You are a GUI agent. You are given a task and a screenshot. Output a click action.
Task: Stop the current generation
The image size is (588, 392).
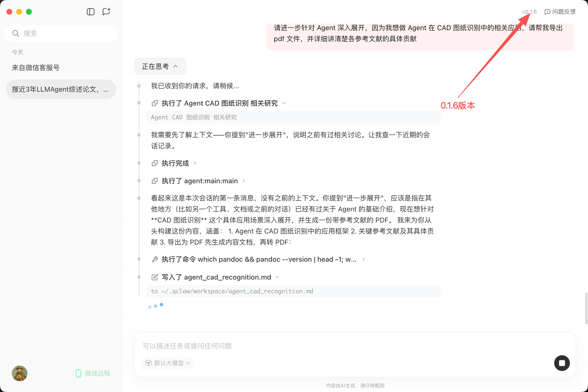[562, 363]
